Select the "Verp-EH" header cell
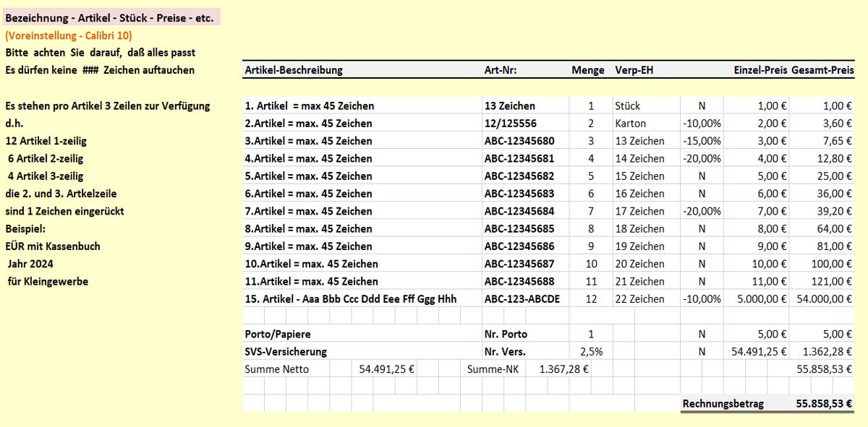Image resolution: width=868 pixels, height=427 pixels. tap(634, 70)
